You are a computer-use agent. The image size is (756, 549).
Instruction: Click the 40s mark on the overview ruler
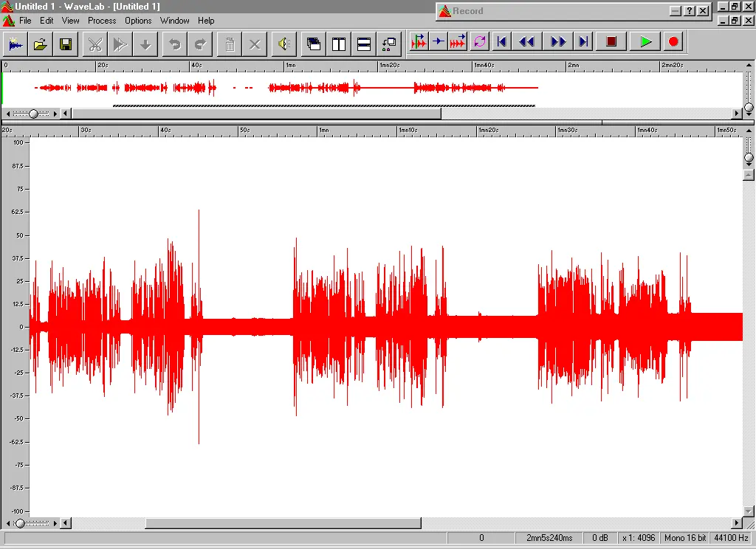[196, 65]
